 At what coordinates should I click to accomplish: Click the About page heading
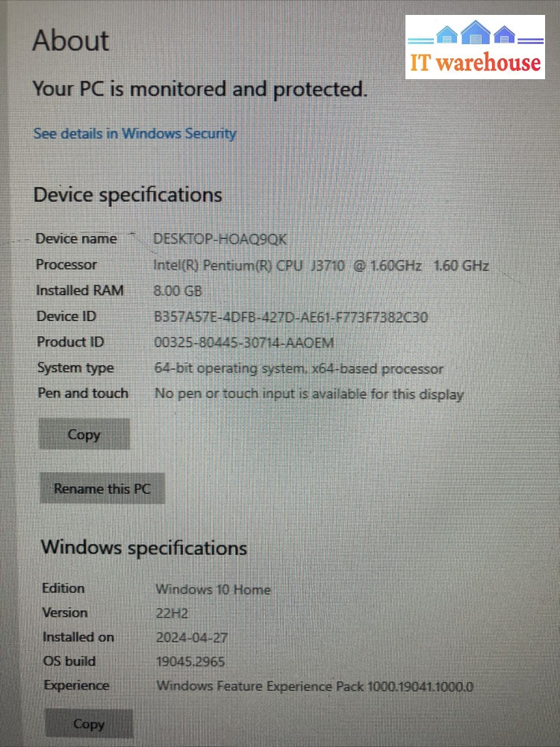tap(70, 40)
